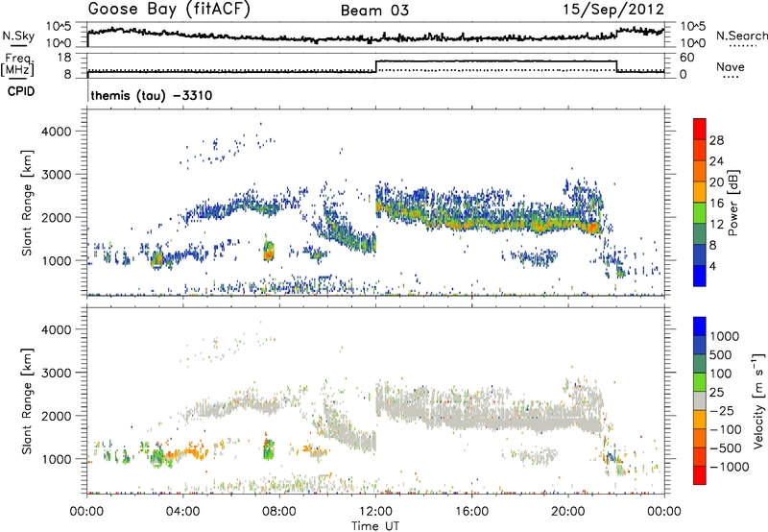The width and height of the screenshot is (768, 532).
Task: Select the "Freq. [MHz]" axis label
Action: point(17,64)
